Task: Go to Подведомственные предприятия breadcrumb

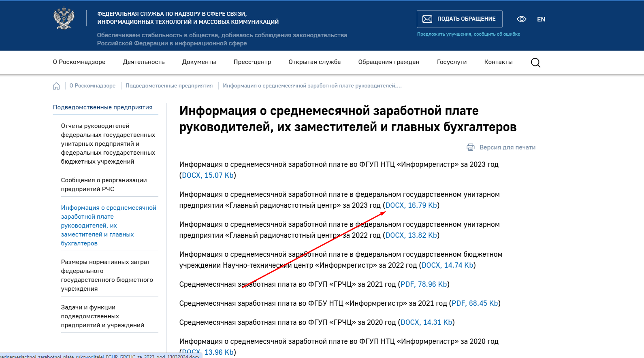Action: [169, 86]
